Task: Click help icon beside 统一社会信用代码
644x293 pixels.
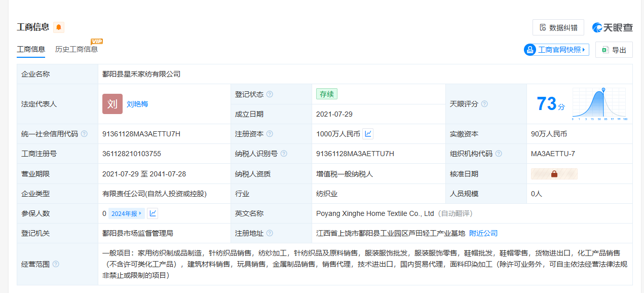Action: 84,134
